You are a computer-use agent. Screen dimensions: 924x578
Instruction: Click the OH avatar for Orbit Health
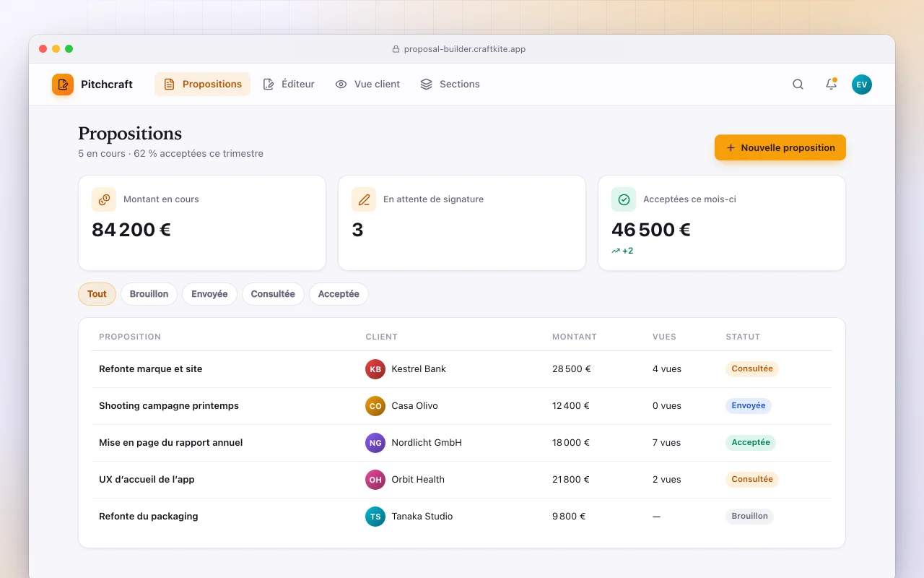[x=375, y=480]
